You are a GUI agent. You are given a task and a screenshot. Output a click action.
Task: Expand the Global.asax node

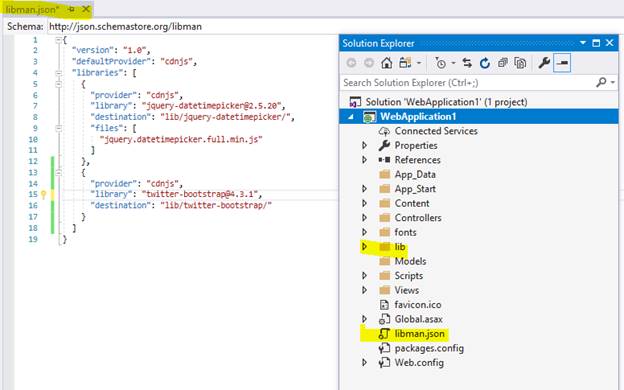[x=364, y=319]
